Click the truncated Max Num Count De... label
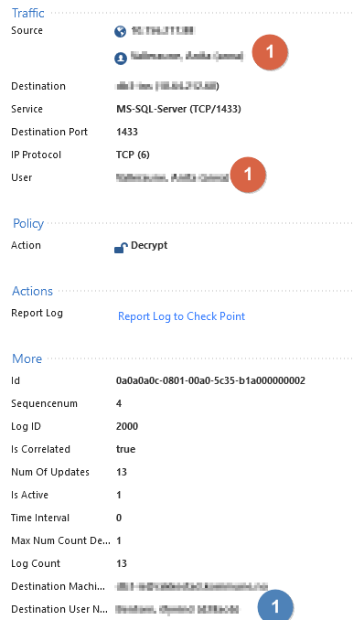The image size is (364, 620). 60,540
